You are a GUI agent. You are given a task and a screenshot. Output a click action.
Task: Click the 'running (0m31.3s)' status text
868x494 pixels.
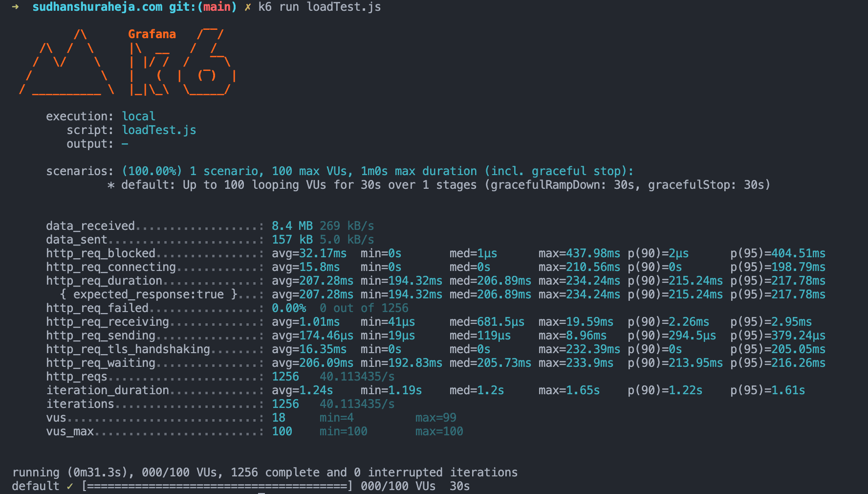(x=70, y=472)
